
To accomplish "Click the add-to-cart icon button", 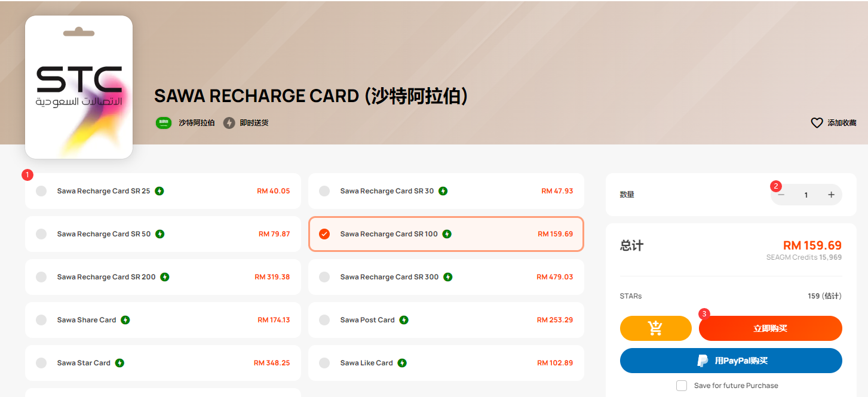I will click(655, 328).
